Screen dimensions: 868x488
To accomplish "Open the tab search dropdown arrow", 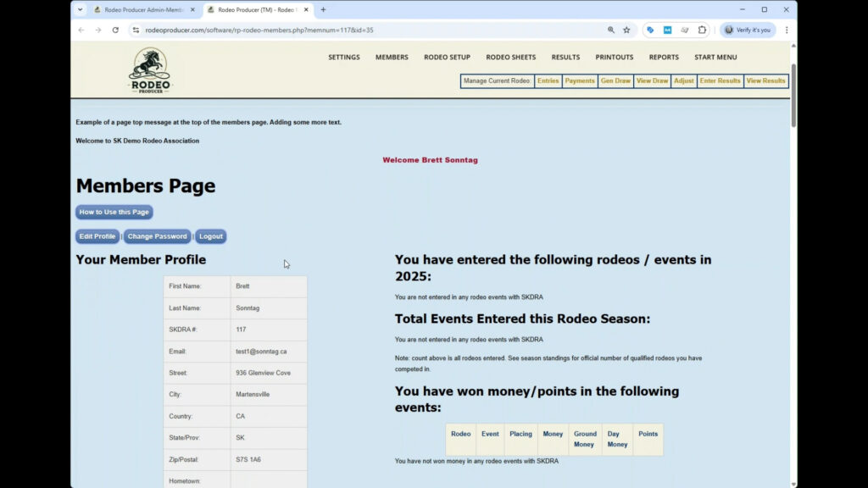I will (x=80, y=9).
